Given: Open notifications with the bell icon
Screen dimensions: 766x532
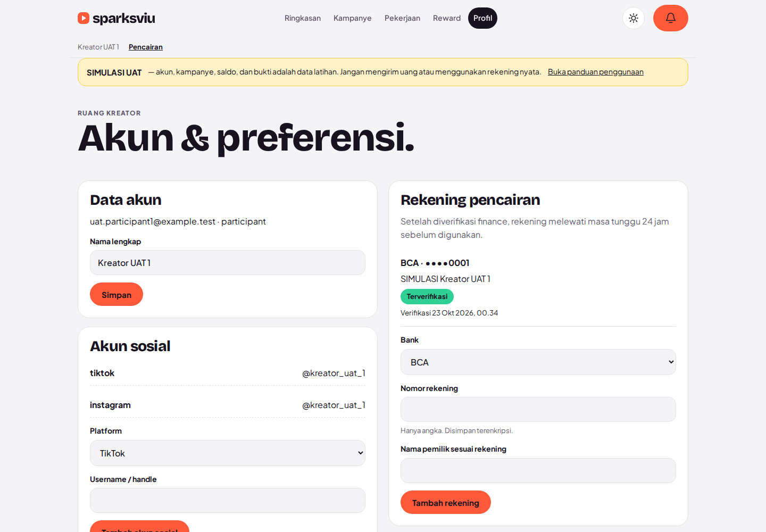Looking at the screenshot, I should click(x=671, y=18).
